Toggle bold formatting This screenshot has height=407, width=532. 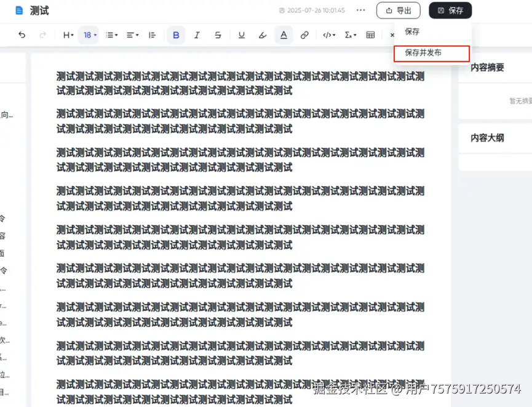point(176,35)
